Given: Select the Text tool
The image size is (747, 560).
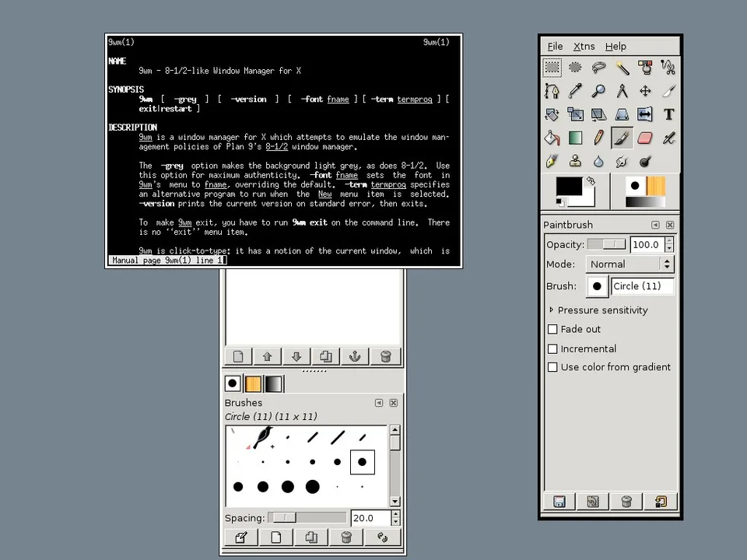Looking at the screenshot, I should click(668, 114).
